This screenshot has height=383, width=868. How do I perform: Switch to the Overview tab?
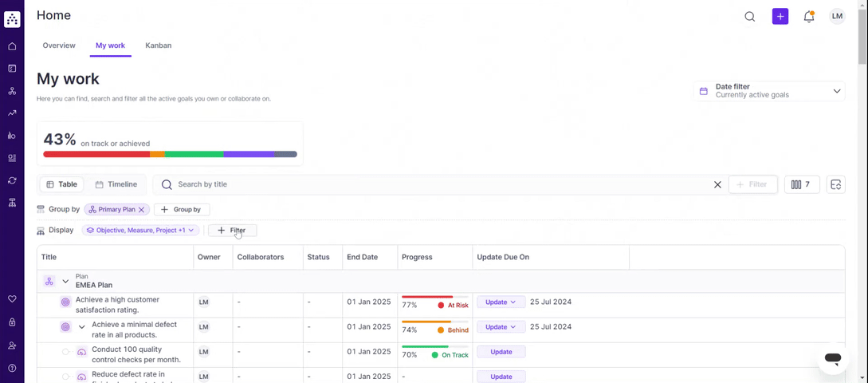coord(59,45)
